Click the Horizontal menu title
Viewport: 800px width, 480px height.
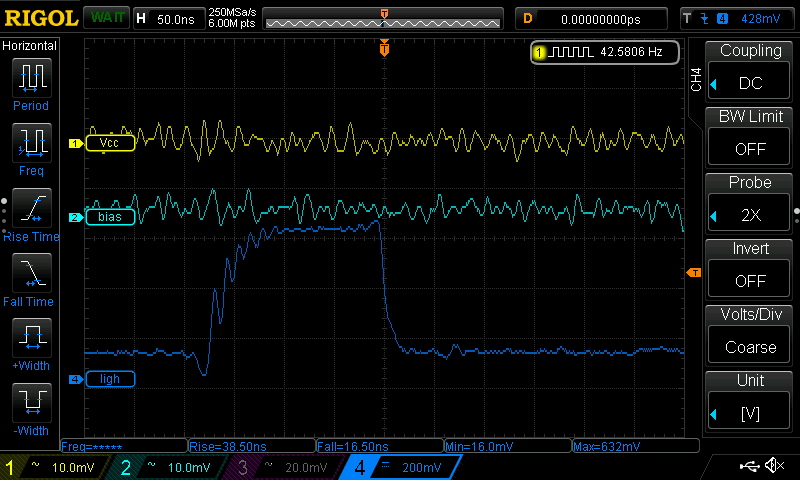click(x=30, y=45)
